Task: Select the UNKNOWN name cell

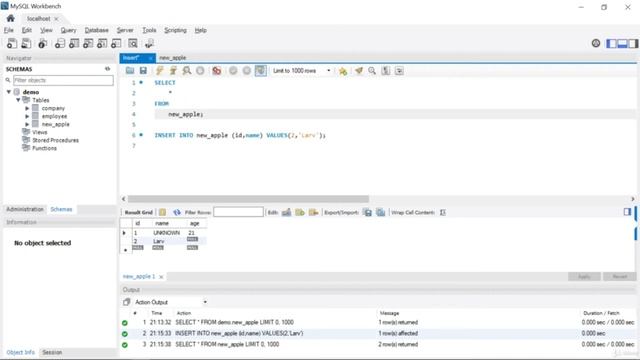Action: (167, 233)
